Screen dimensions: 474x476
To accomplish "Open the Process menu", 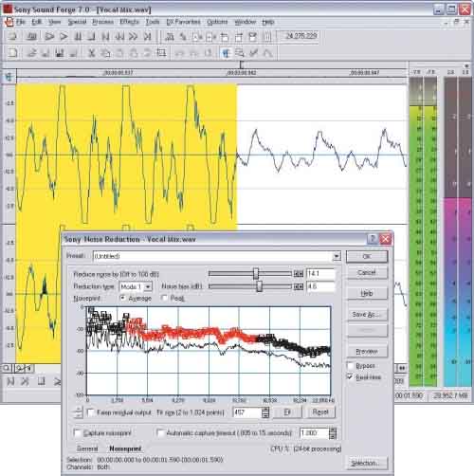I will click(x=102, y=22).
